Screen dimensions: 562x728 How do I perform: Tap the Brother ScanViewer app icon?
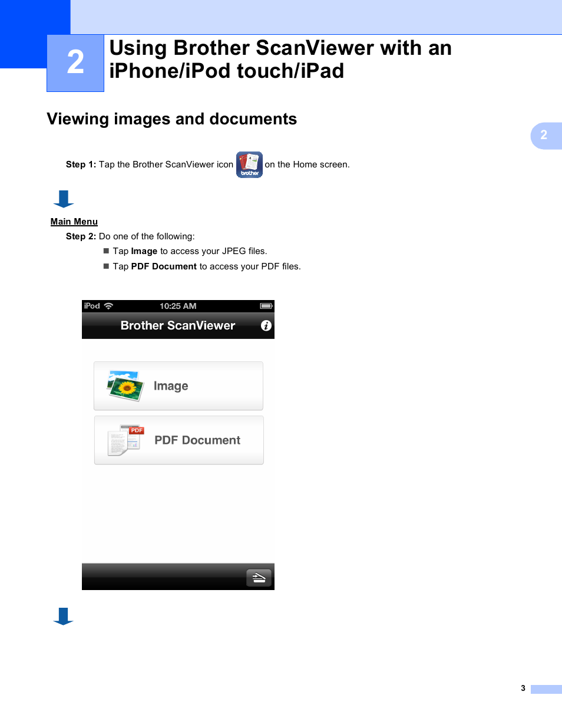[249, 164]
